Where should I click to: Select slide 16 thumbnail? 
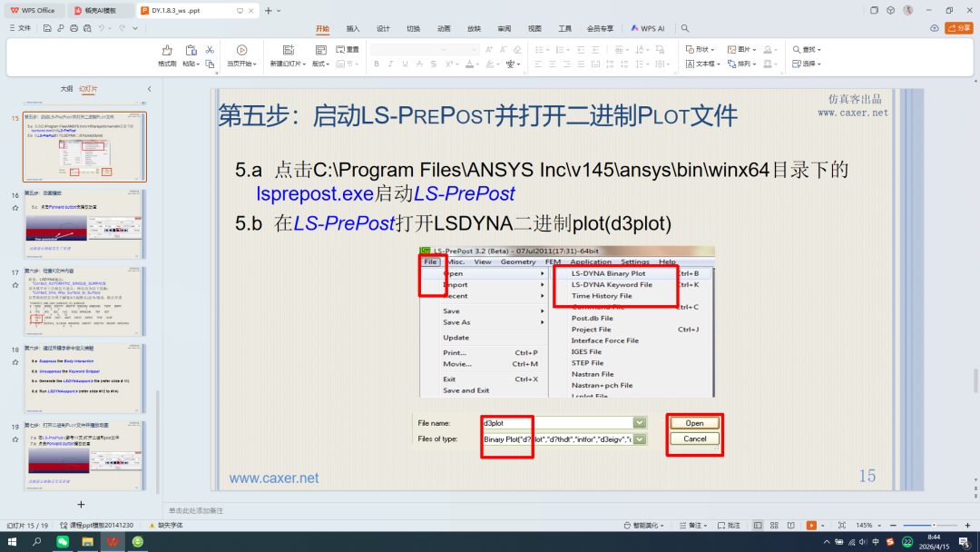coord(85,224)
